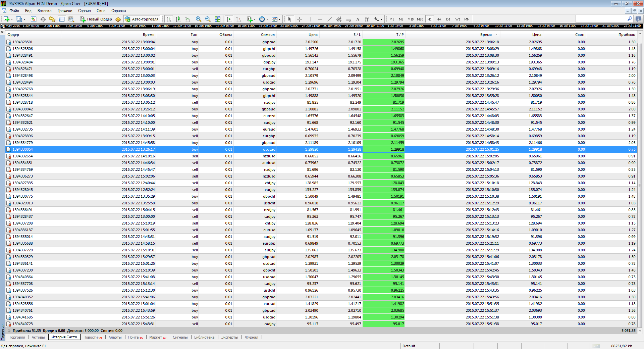Open the Market Watch window icon
The image size is (644, 349).
[33, 19]
